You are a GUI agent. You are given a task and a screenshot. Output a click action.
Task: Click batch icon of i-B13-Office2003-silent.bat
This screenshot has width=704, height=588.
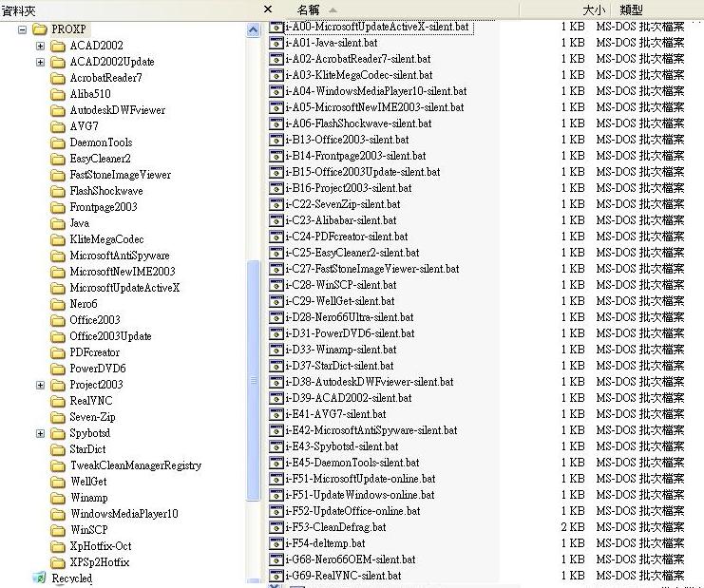point(276,140)
